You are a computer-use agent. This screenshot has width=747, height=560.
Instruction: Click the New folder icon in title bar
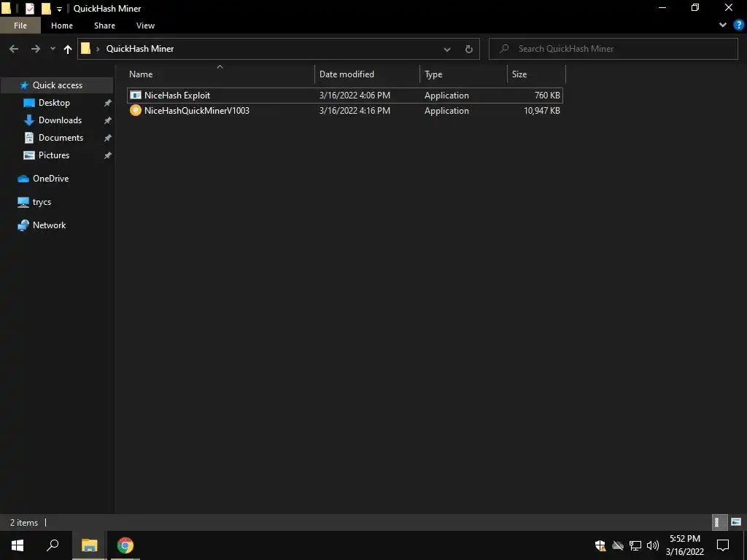coord(46,9)
